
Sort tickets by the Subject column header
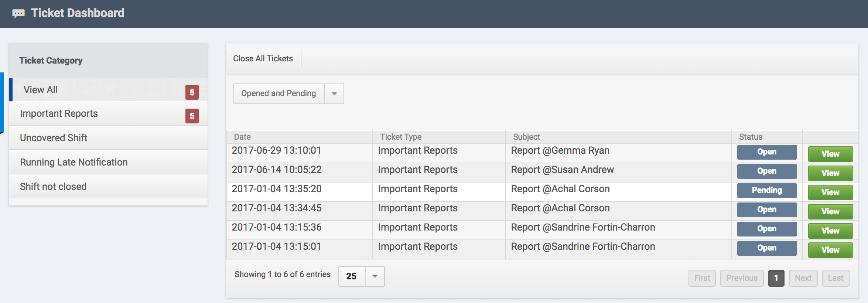[526, 137]
